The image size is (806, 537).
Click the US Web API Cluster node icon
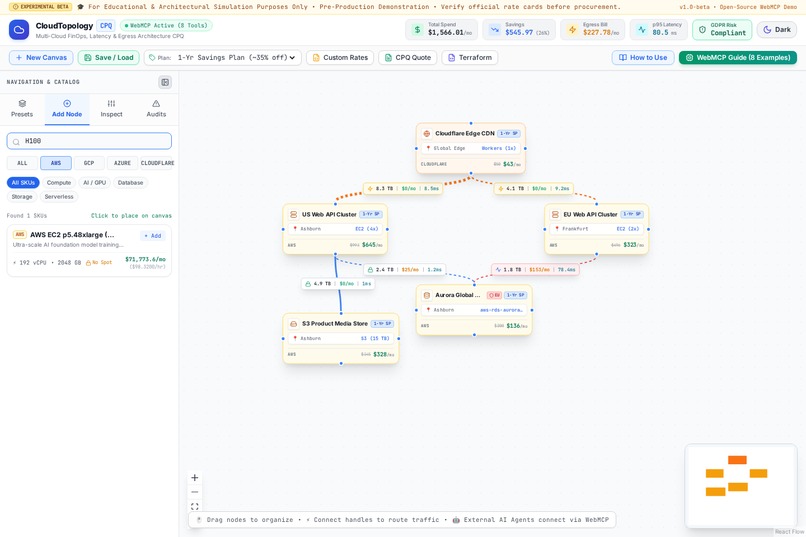pyautogui.click(x=294, y=214)
